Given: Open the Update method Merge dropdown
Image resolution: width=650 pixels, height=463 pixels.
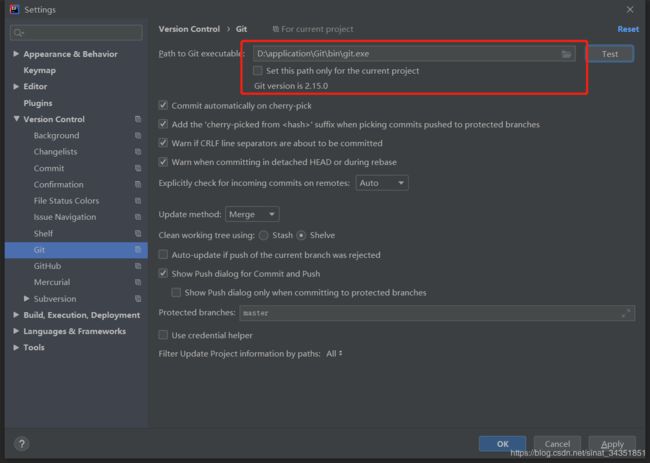Looking at the screenshot, I should point(252,214).
